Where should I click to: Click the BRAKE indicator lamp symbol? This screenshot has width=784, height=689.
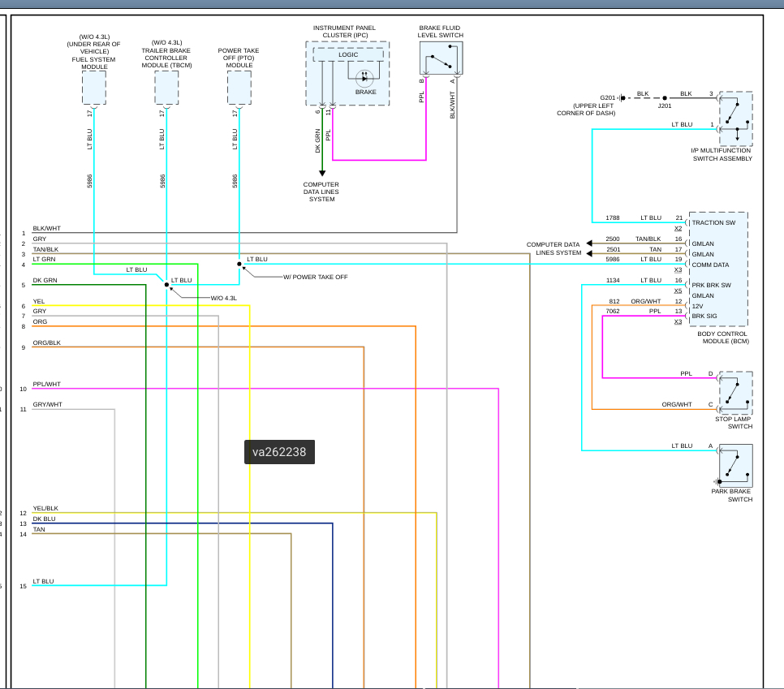click(x=364, y=79)
